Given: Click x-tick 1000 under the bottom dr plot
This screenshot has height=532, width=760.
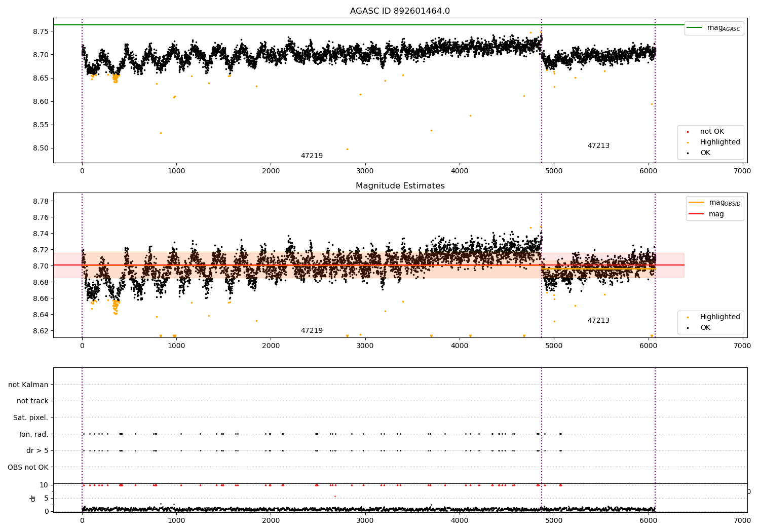Looking at the screenshot, I should point(176,520).
